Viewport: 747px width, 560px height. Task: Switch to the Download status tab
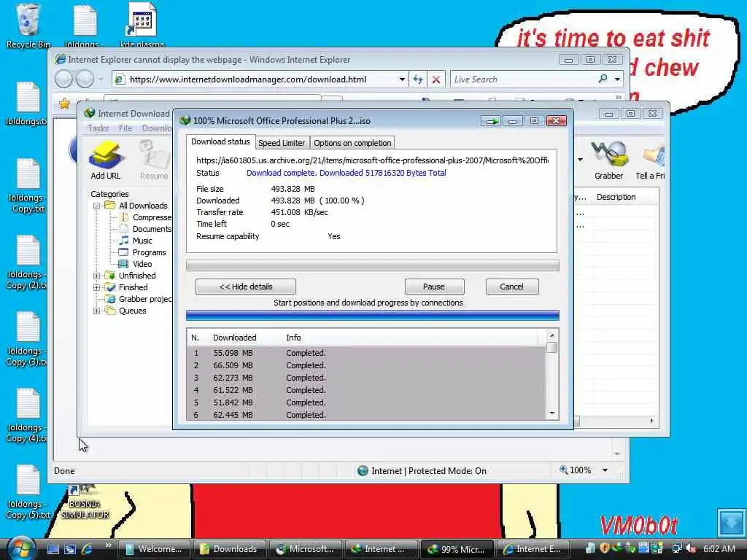click(220, 142)
